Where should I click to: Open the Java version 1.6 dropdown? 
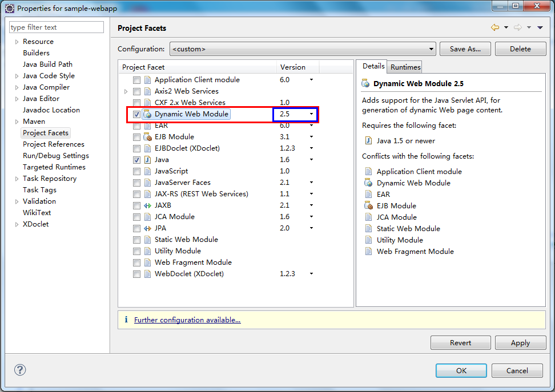coord(311,160)
